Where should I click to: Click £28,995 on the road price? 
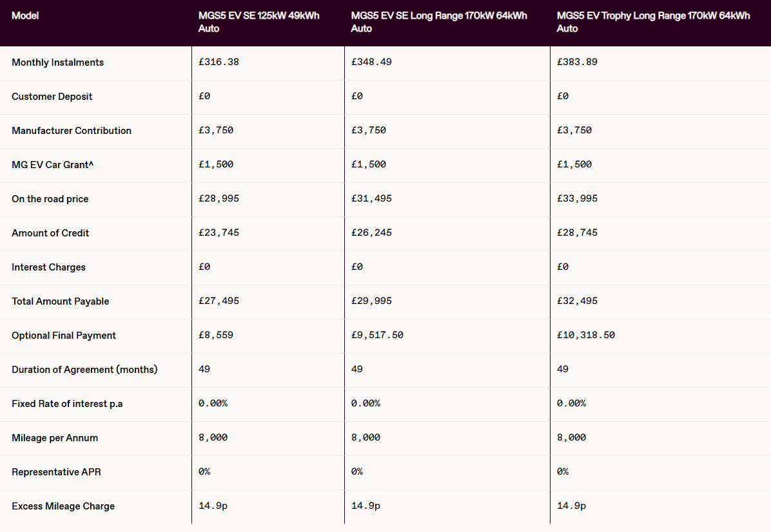pos(219,198)
